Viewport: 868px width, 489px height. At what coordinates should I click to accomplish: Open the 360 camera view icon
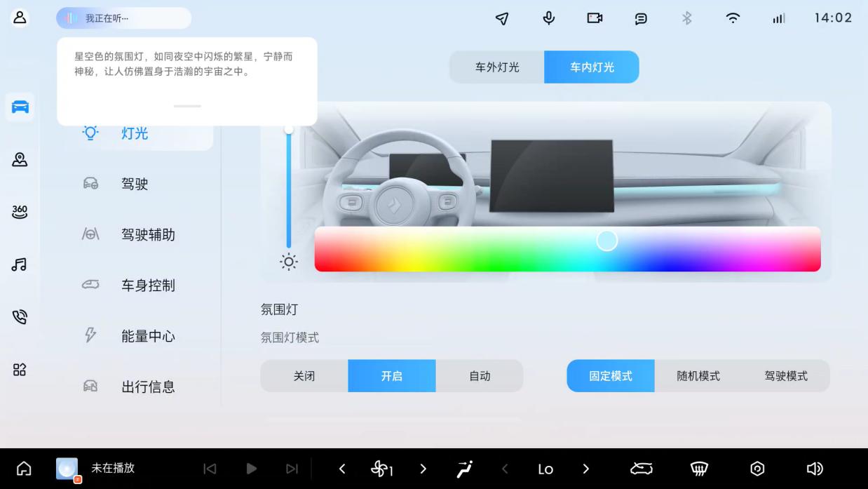[x=20, y=212]
